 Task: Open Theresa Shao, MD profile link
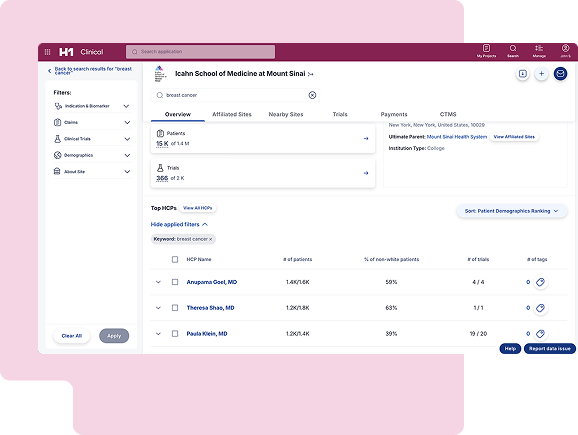[x=210, y=308]
